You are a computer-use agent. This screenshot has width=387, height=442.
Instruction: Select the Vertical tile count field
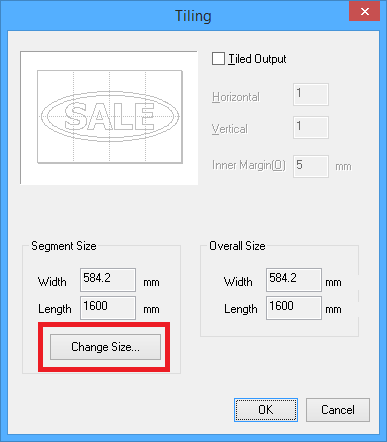point(311,127)
